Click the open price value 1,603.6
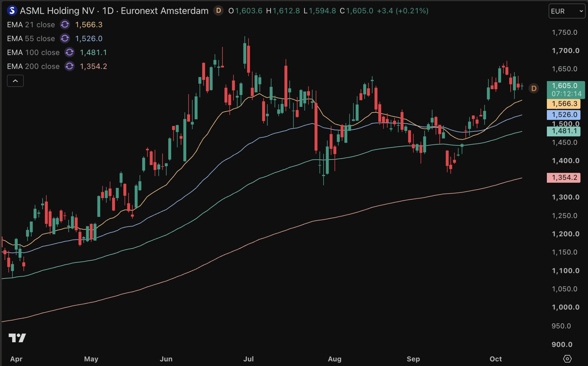Image resolution: width=588 pixels, height=366 pixels. pos(249,11)
